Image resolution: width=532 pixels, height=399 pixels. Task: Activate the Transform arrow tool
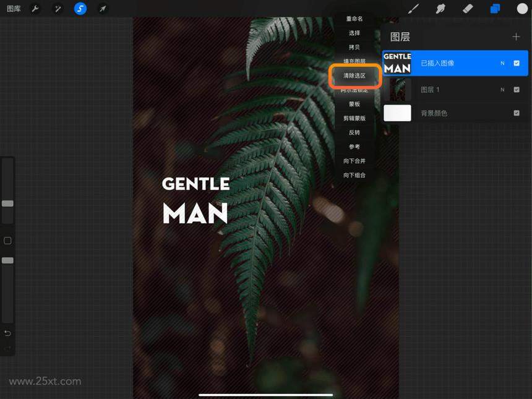[x=103, y=9]
